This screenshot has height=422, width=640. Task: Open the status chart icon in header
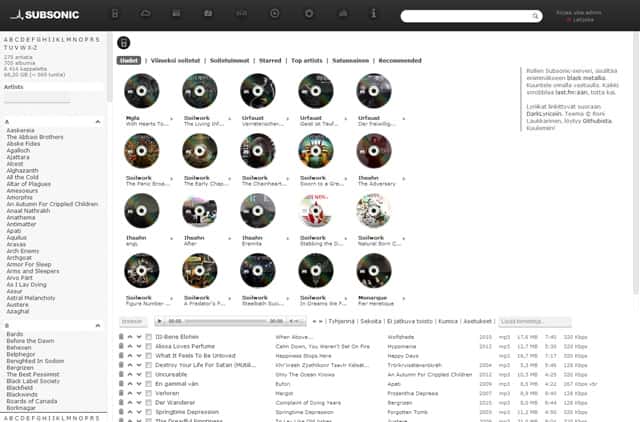343,13
